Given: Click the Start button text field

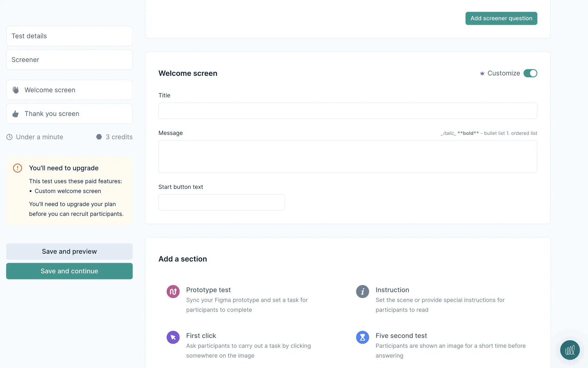Looking at the screenshot, I should click(x=221, y=202).
